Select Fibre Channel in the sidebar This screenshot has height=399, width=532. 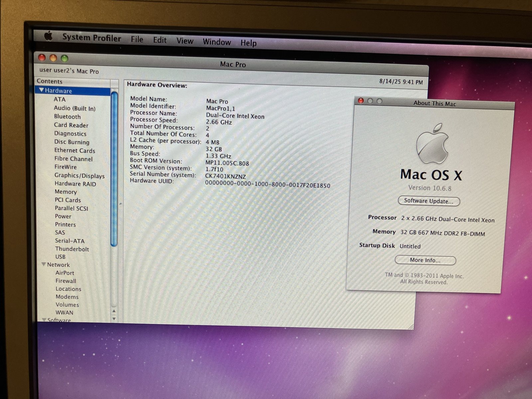coord(73,159)
